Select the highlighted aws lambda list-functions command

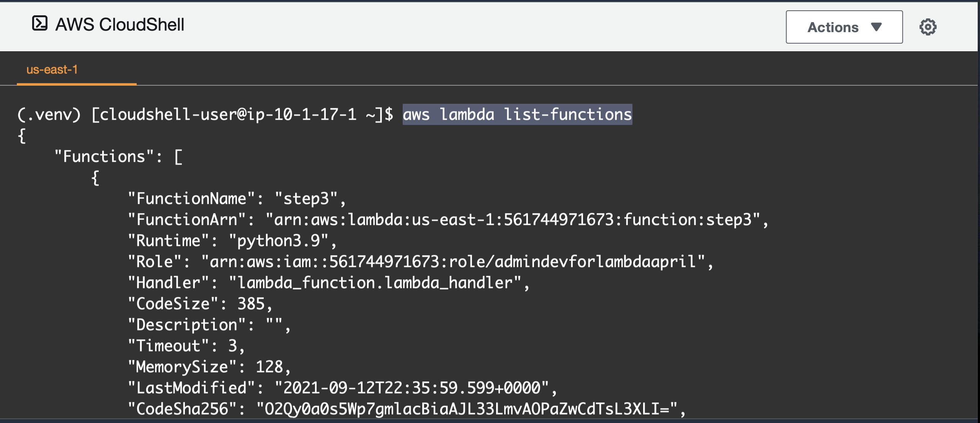coord(518,114)
